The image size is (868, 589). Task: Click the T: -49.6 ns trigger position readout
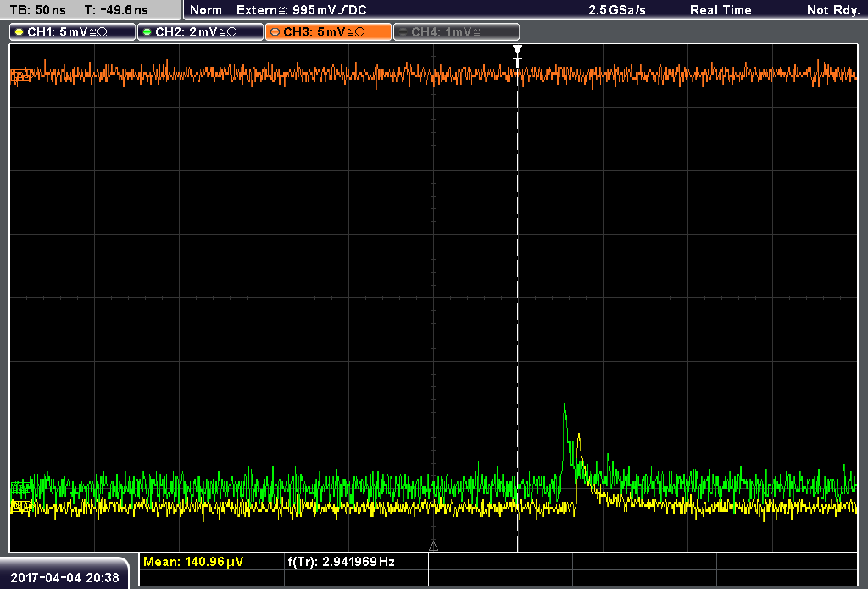[x=116, y=10]
